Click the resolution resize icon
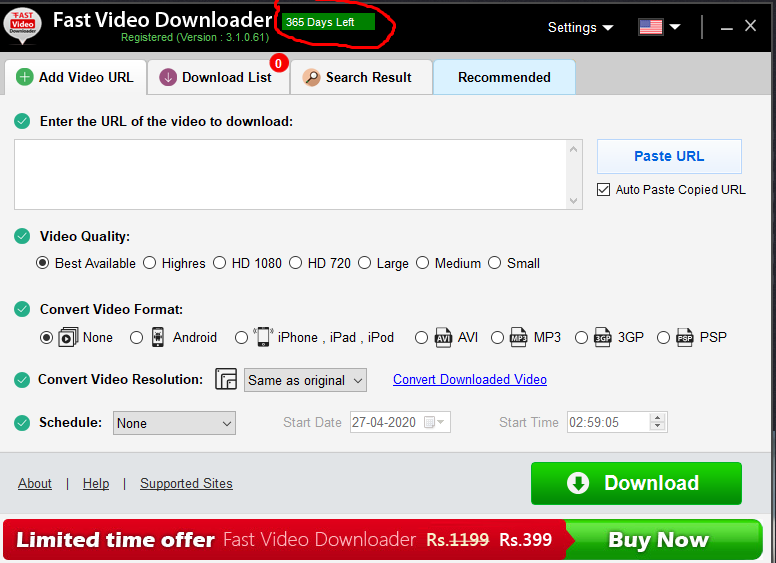 click(226, 379)
